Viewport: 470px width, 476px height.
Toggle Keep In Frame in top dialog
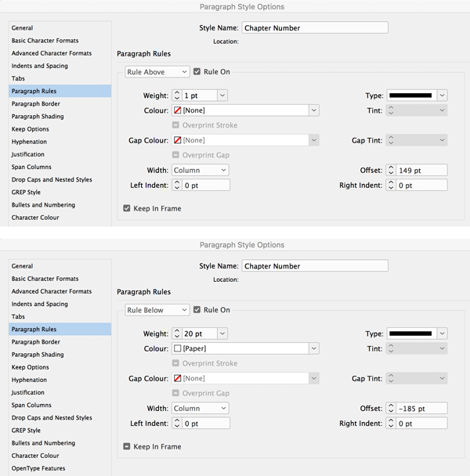tap(127, 208)
